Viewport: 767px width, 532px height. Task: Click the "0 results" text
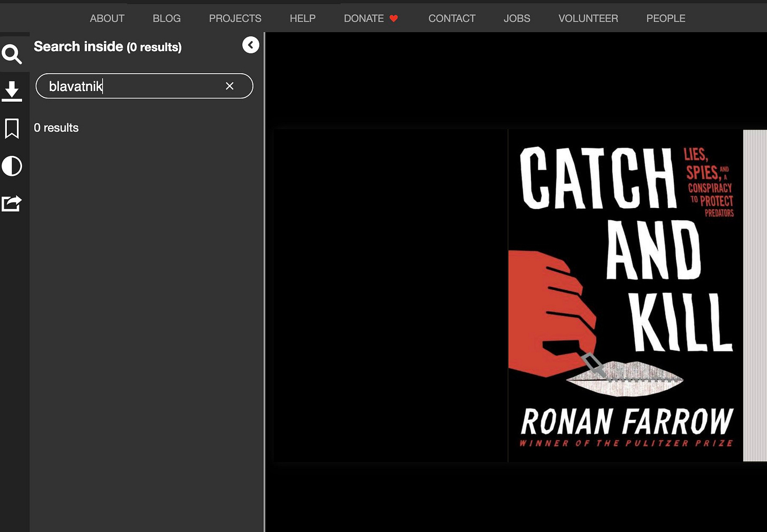click(56, 128)
